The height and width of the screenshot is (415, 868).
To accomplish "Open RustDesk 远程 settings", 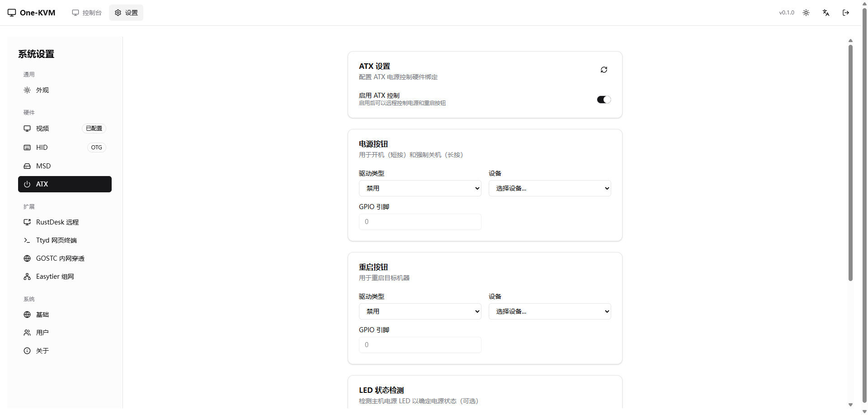I will click(57, 222).
